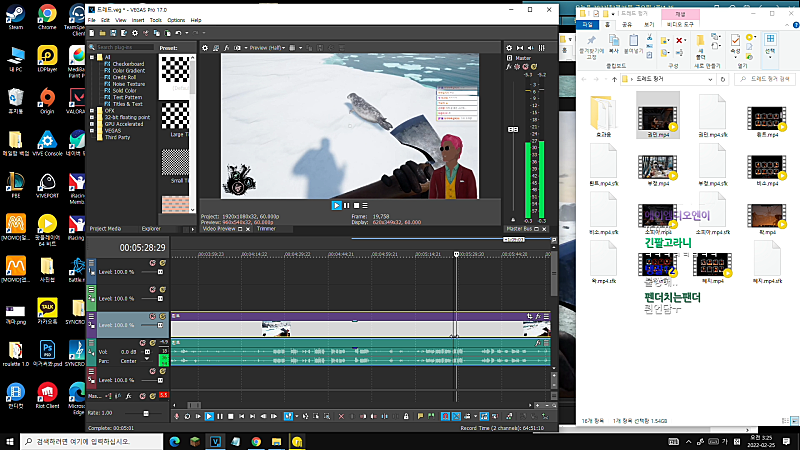Switch to the Trimmer tab
The image size is (800, 450).
[x=266, y=229]
